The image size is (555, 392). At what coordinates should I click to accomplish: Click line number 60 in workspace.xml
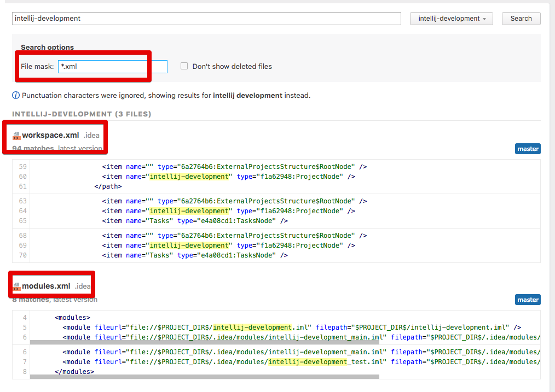pyautogui.click(x=22, y=177)
